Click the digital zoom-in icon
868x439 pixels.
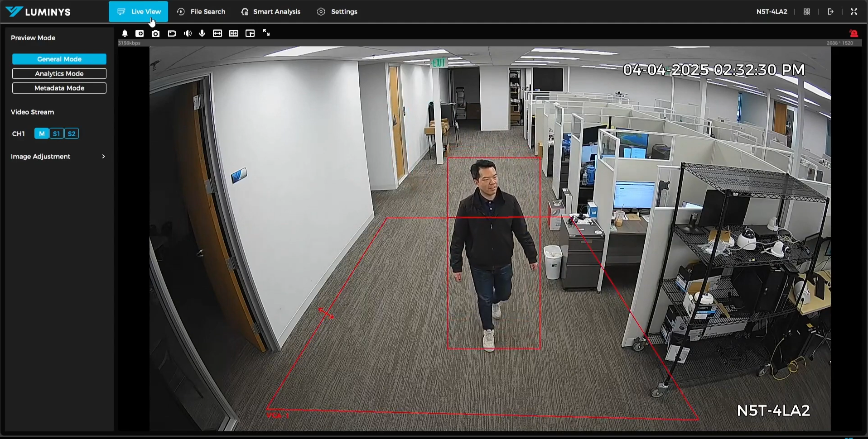point(140,33)
